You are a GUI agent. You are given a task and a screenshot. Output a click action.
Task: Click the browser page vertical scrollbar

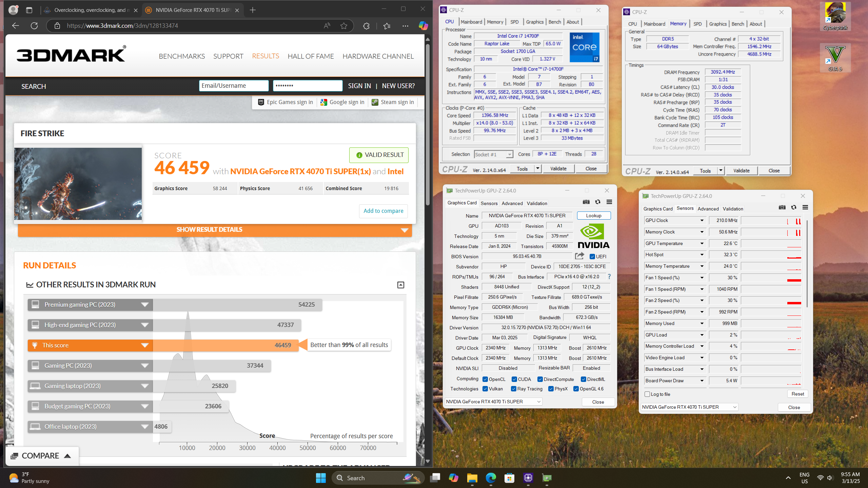click(428, 125)
